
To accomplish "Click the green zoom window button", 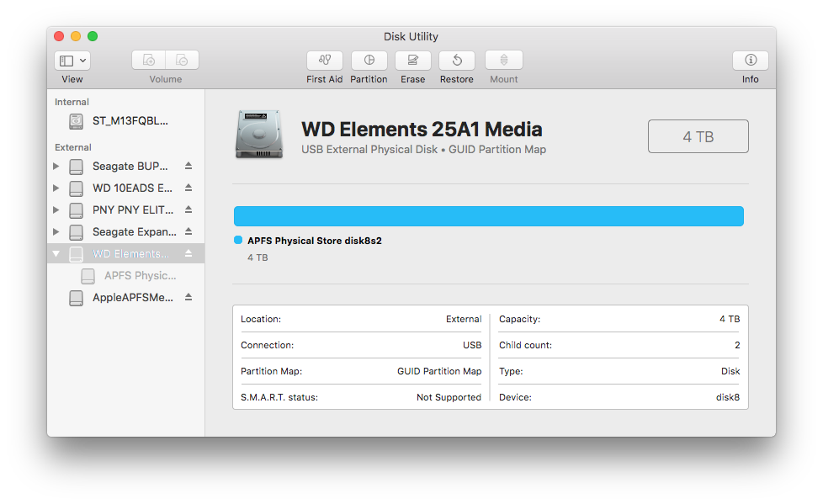I will (x=93, y=36).
